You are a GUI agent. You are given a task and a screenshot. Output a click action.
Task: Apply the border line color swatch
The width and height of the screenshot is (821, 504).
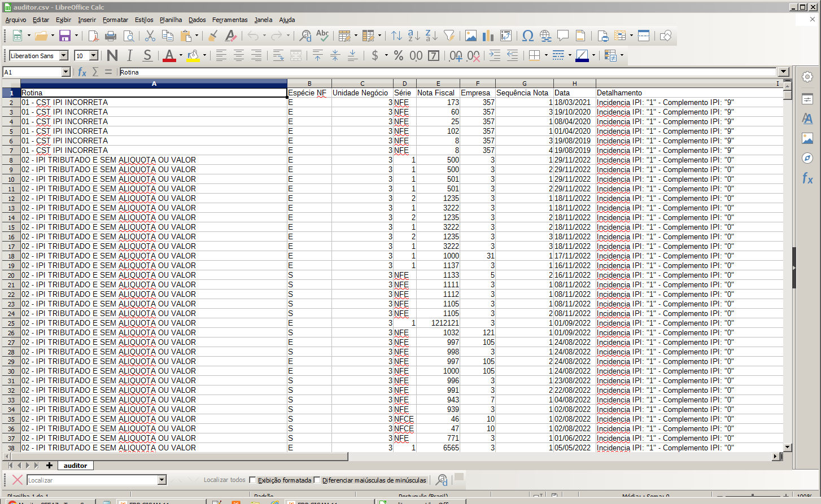pyautogui.click(x=582, y=55)
